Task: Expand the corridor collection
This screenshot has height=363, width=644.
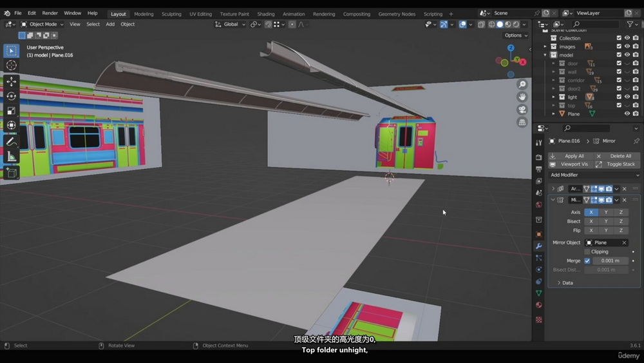Action: pyautogui.click(x=554, y=80)
